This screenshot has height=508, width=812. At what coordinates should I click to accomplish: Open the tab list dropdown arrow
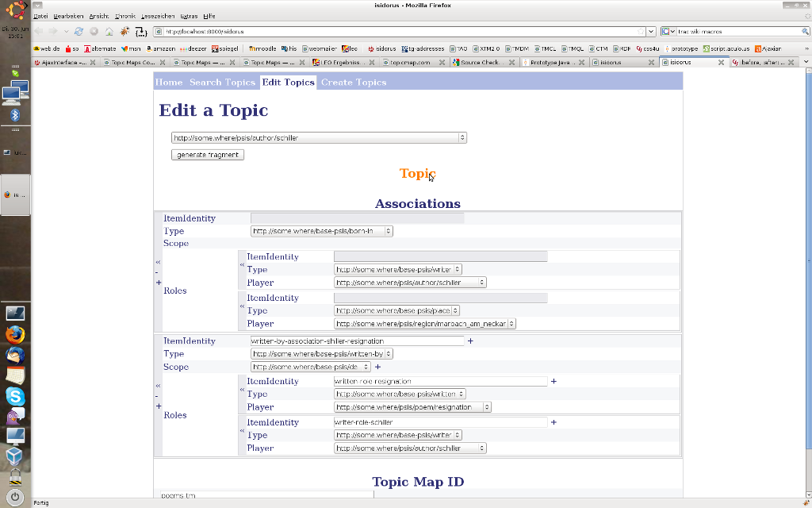point(806,62)
